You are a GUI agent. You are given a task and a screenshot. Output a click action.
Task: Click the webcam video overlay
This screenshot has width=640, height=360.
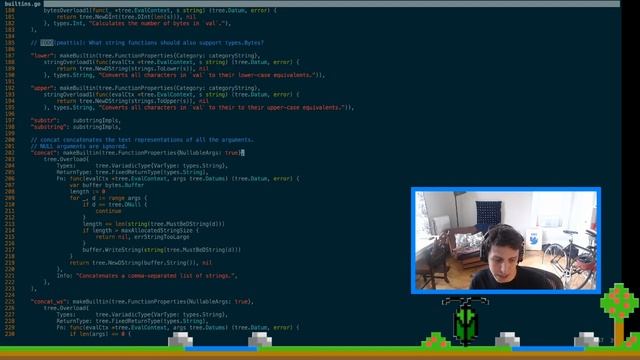tap(506, 240)
